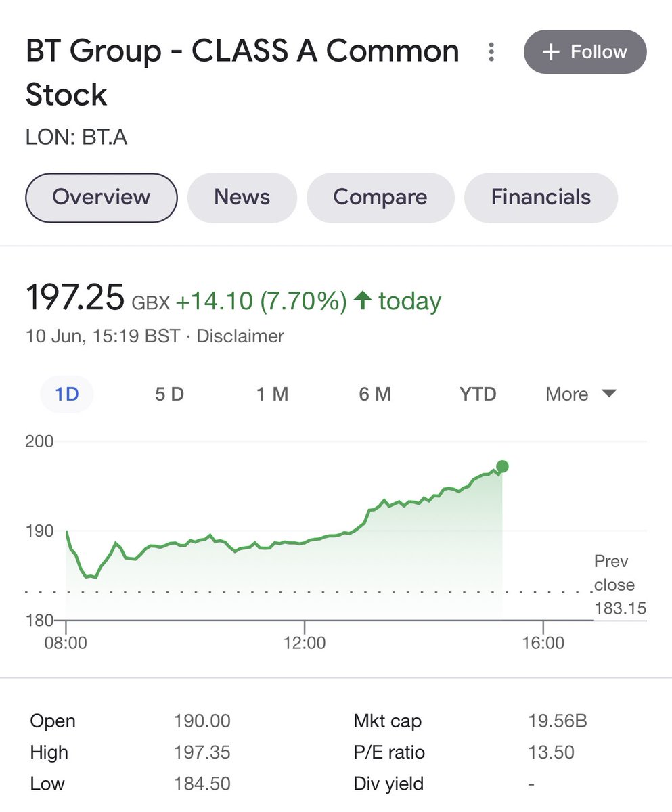Follow BT Group stock
Screen dimensions: 672x812
[x=585, y=52]
